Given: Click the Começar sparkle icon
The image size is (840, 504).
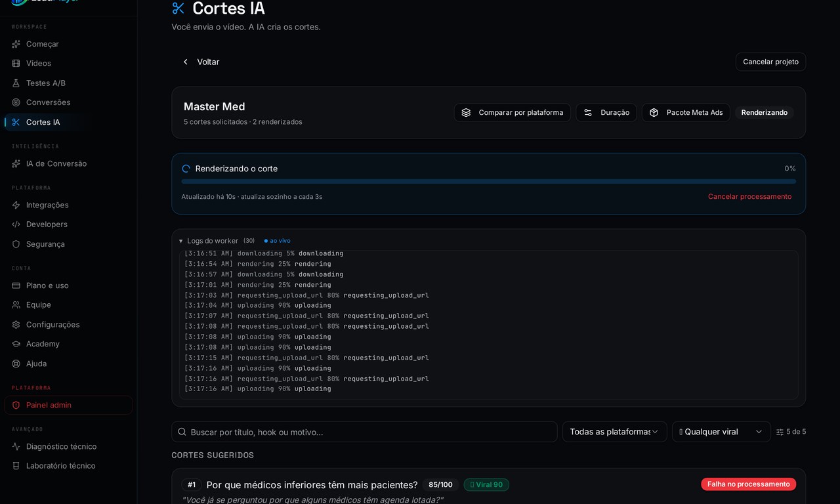Looking at the screenshot, I should point(16,44).
